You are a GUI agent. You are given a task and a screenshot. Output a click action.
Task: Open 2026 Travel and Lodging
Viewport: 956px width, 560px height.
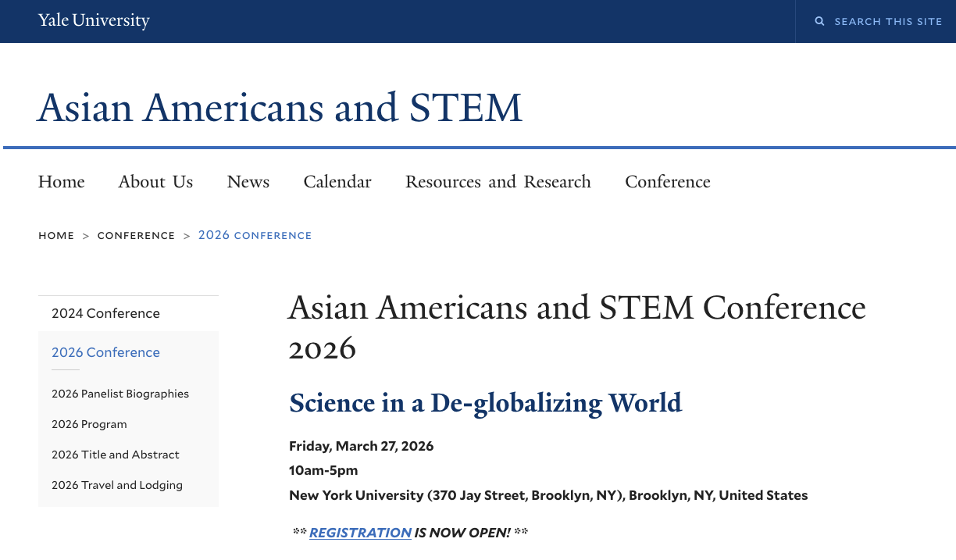(x=116, y=485)
